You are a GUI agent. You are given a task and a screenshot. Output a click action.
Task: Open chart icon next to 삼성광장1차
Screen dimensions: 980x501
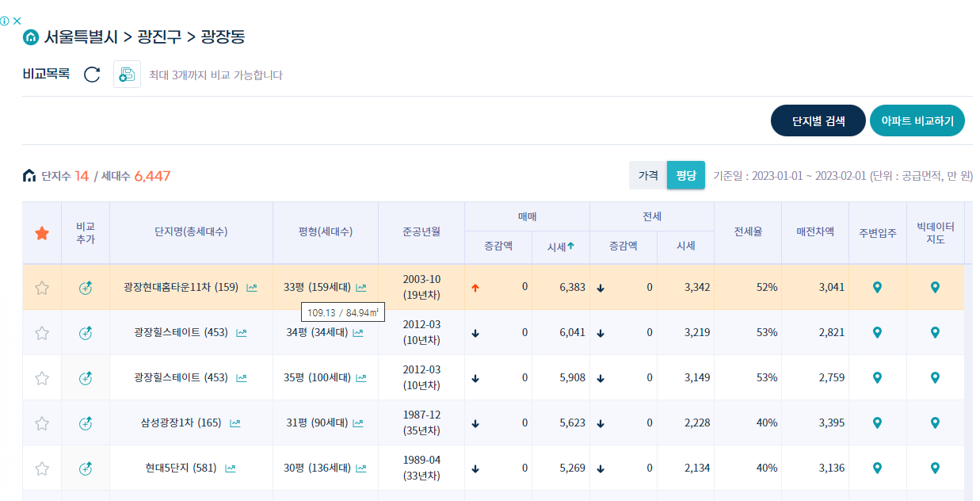[235, 423]
